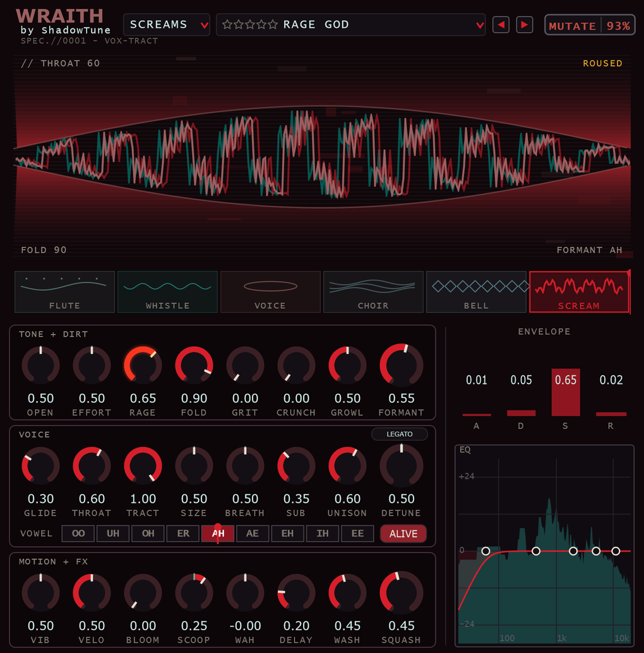Select the EE vowel
Viewport: 644px width, 653px height.
[357, 534]
